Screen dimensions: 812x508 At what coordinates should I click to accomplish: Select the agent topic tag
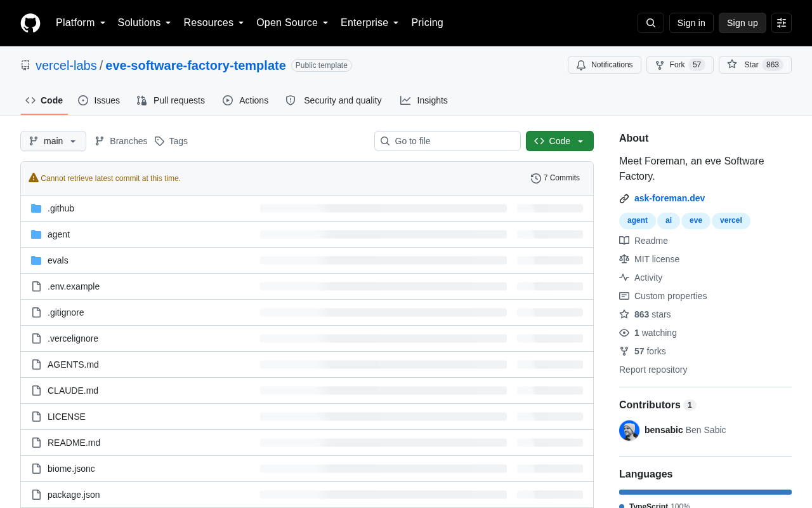[638, 220]
